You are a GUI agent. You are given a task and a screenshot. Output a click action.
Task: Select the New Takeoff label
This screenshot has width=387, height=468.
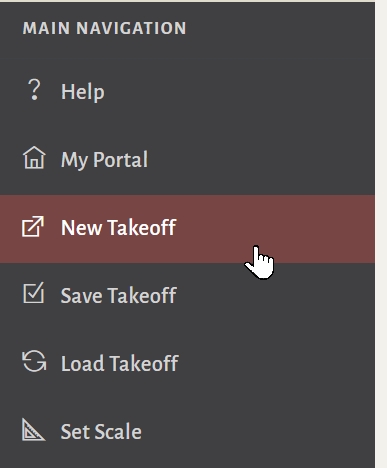[118, 228]
